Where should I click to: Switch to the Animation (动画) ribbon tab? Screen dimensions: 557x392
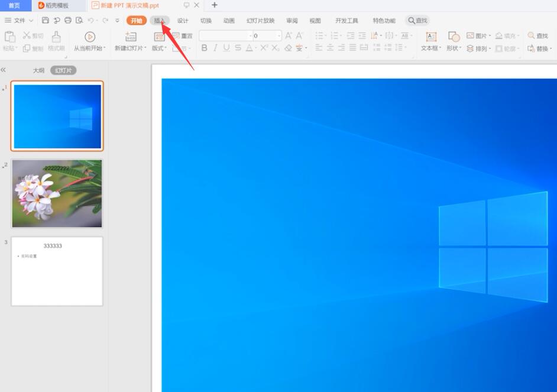(229, 21)
